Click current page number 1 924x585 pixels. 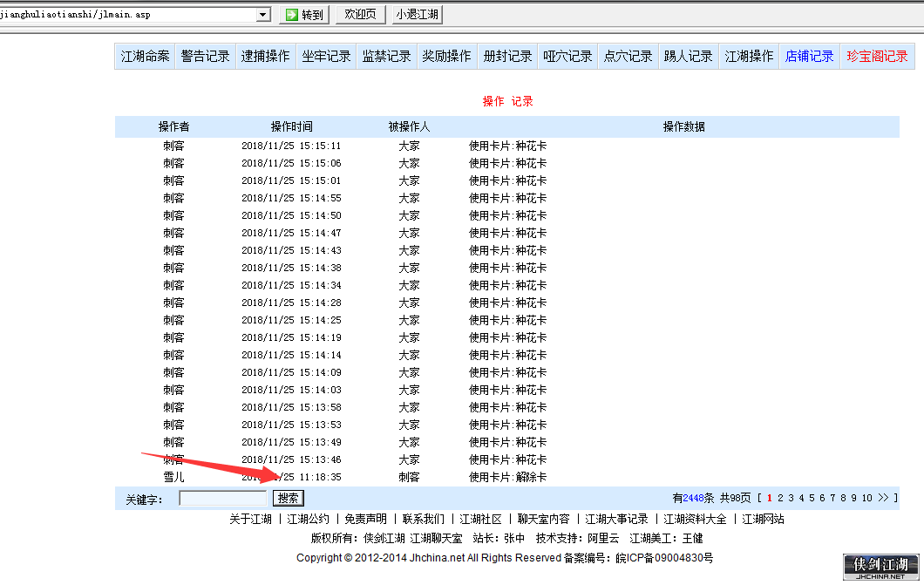click(770, 498)
